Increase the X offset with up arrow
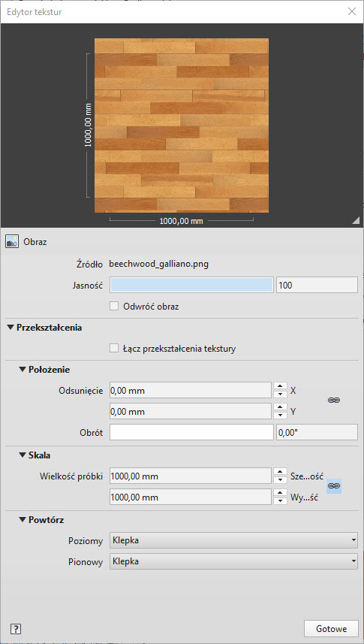The width and height of the screenshot is (364, 644). tap(279, 386)
